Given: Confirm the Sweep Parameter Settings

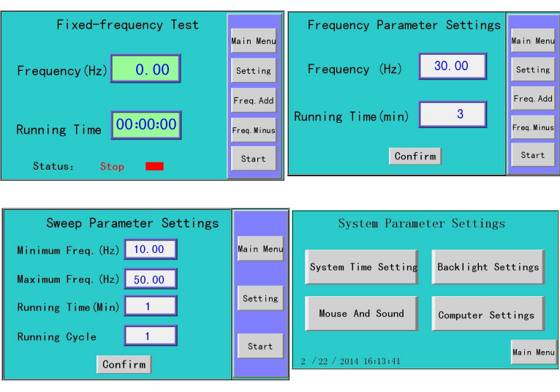Looking at the screenshot, I should click(x=124, y=364).
